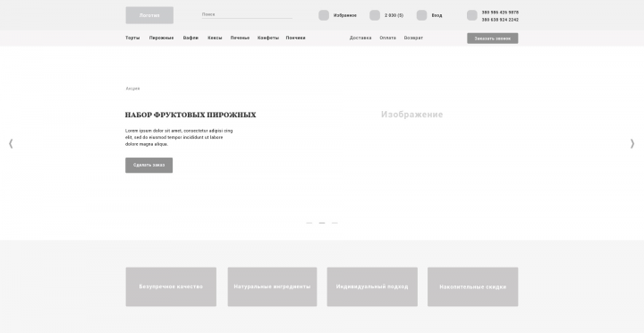Click the НАБОР ФРУКТОВЫХ ПИРОЖНЫХ heading
Image resolution: width=644 pixels, height=333 pixels.
point(191,115)
